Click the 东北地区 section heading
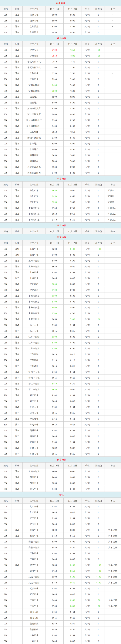Screen dimensions: 121x644 [x=60, y=3]
